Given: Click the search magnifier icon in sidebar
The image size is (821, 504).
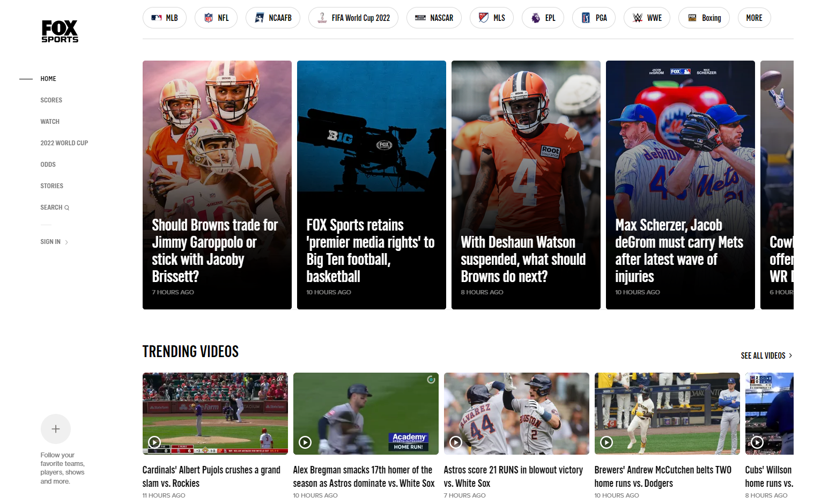Looking at the screenshot, I should pyautogui.click(x=67, y=207).
